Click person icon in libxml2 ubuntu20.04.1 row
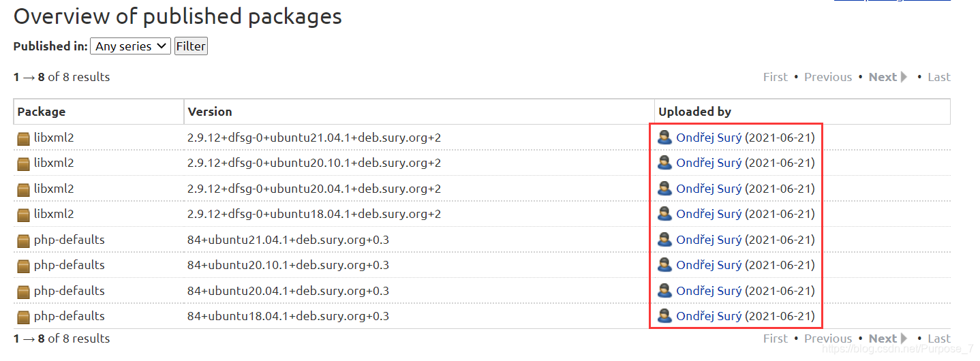The width and height of the screenshot is (980, 361). tap(664, 189)
